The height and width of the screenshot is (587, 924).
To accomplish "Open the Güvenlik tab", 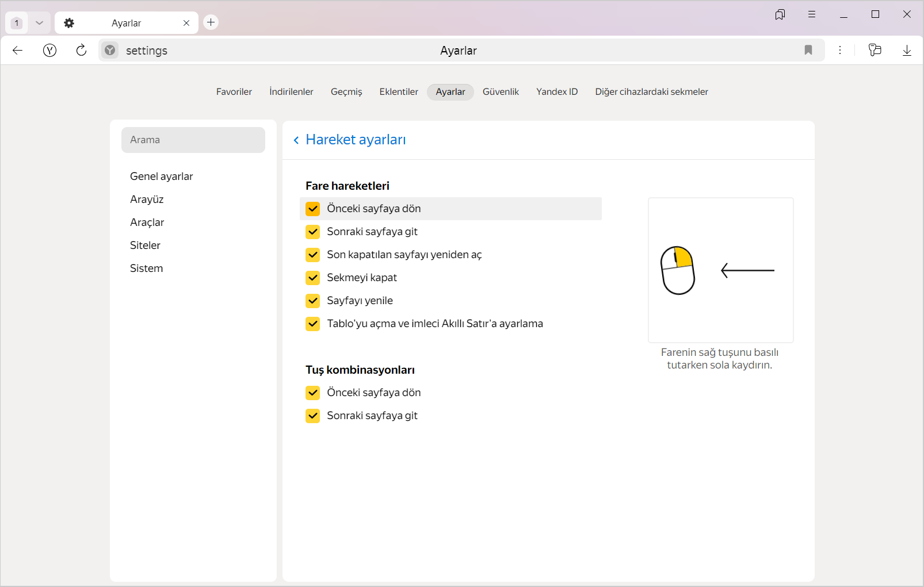I will coord(501,92).
